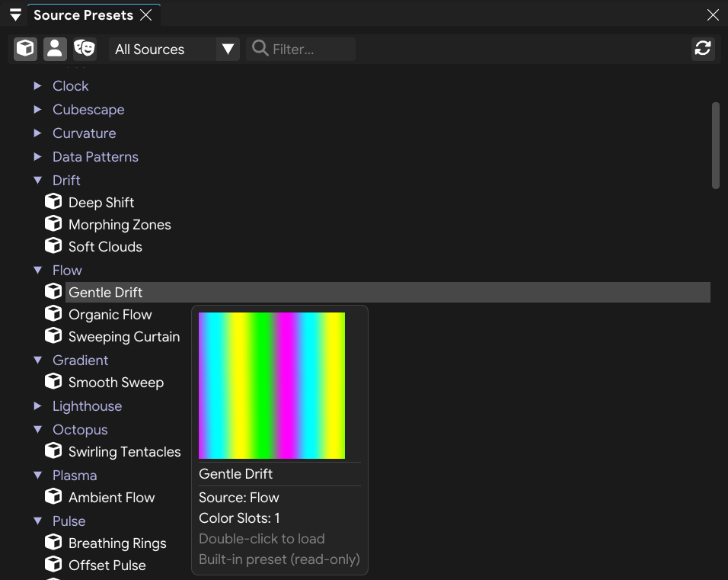Click the Deep Shift preset cube icon
The width and height of the screenshot is (728, 580).
[53, 202]
